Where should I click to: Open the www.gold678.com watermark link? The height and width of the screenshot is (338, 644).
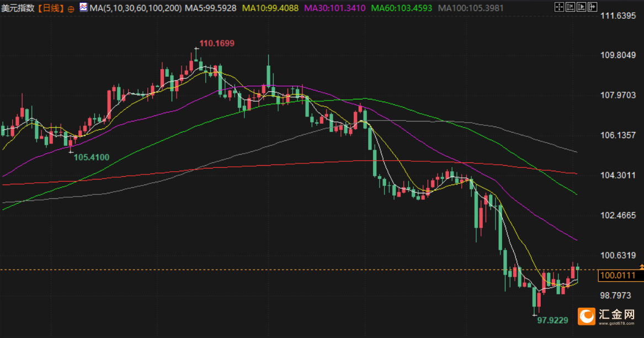(x=616, y=323)
